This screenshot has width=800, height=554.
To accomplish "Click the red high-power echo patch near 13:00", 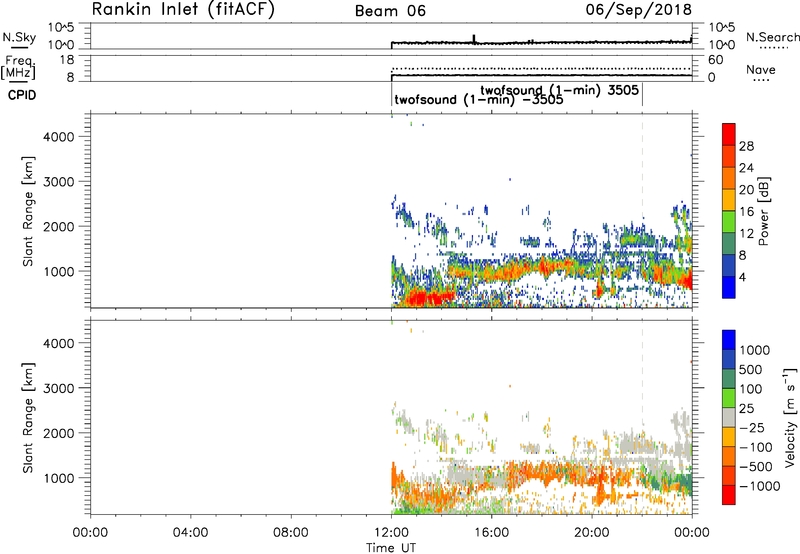I will pyautogui.click(x=428, y=297).
